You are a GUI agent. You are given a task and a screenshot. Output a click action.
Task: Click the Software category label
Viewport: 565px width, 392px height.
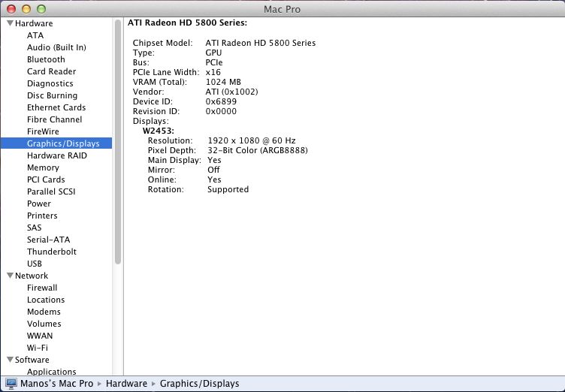pos(32,360)
